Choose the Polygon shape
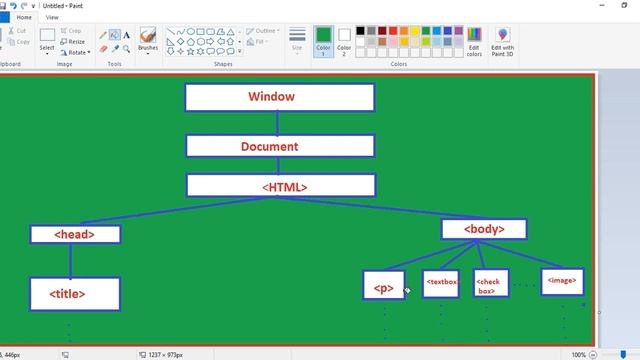 (x=220, y=31)
